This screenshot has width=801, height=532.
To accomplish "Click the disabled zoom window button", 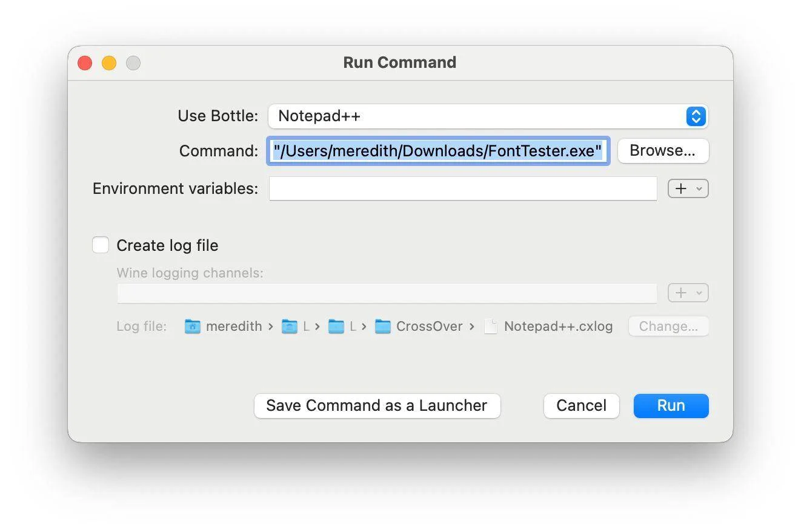I will [133, 63].
